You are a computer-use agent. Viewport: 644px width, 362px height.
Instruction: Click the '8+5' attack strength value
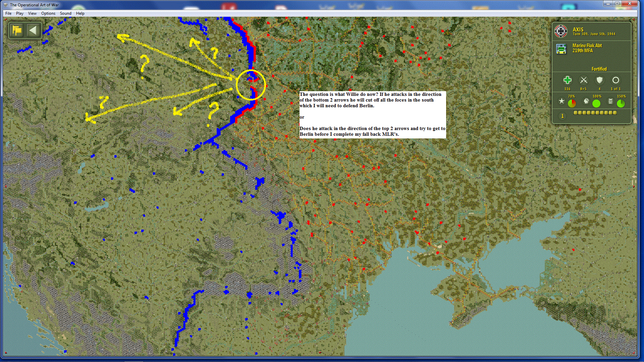[584, 89]
